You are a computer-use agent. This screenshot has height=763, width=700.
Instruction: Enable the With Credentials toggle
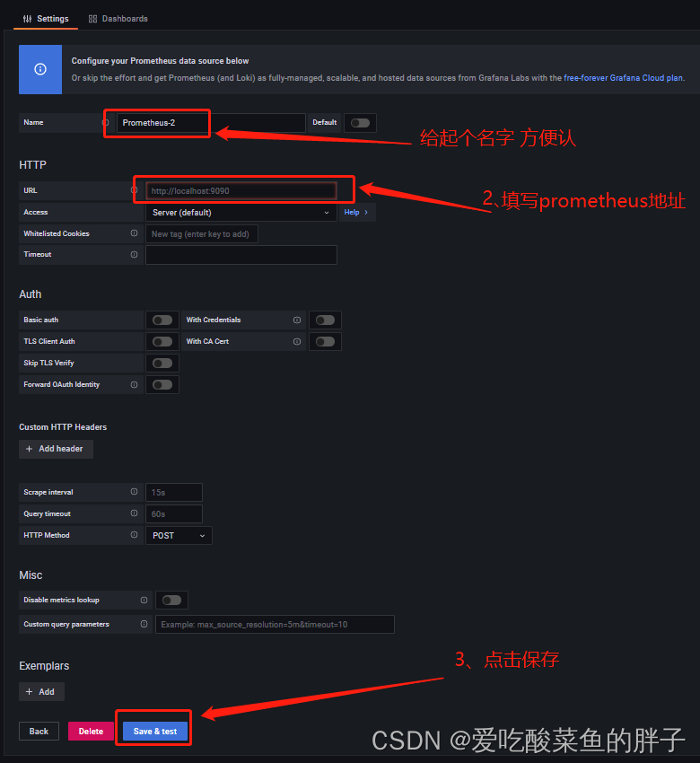click(x=325, y=320)
